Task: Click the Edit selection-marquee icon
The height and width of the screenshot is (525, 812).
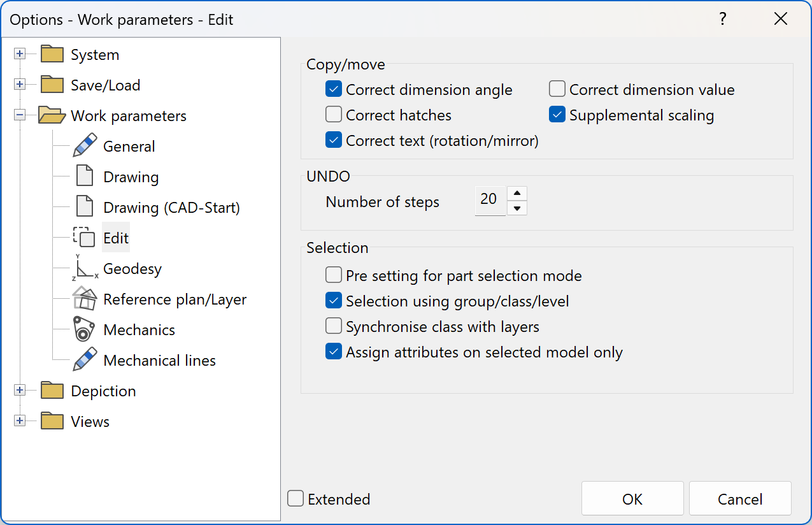Action: click(x=83, y=237)
